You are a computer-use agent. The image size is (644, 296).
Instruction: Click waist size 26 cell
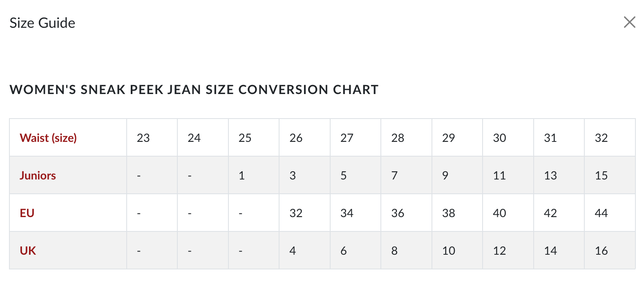pyautogui.click(x=304, y=138)
